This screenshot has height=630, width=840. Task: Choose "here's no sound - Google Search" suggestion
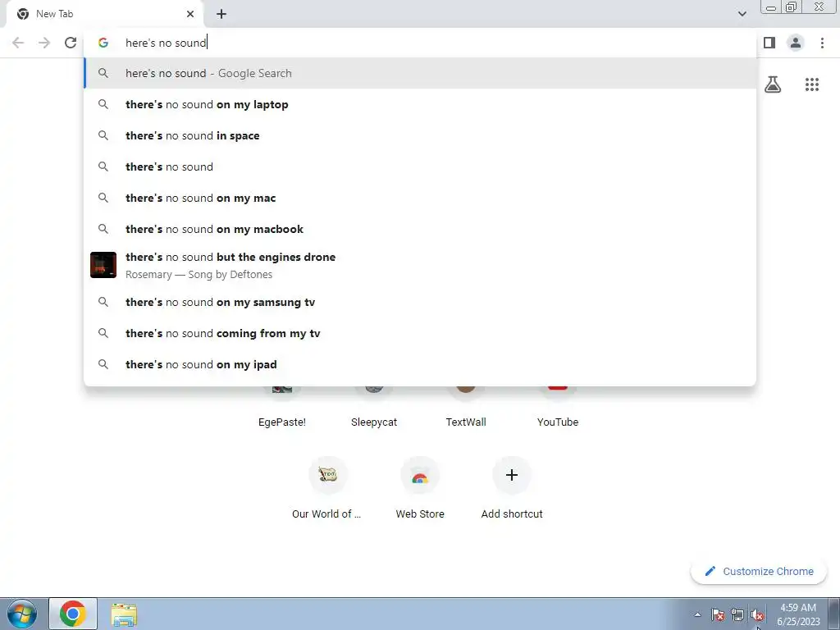(420, 73)
